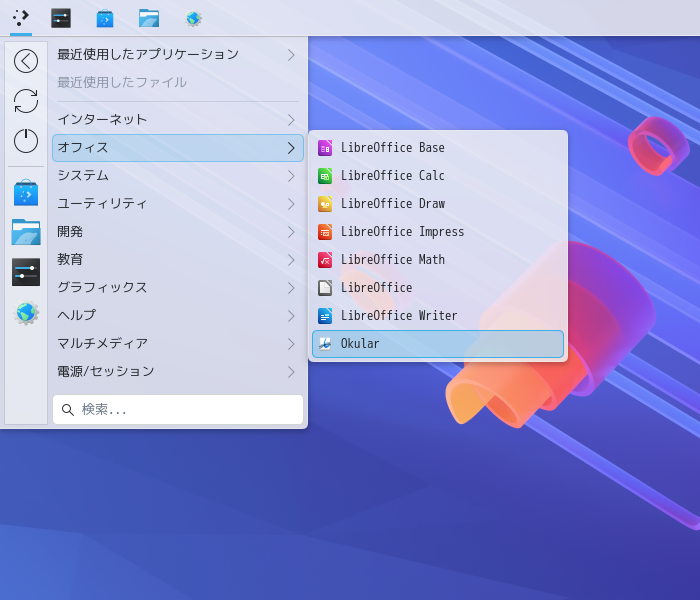Expand ヘルプ submenu chevron

[291, 316]
